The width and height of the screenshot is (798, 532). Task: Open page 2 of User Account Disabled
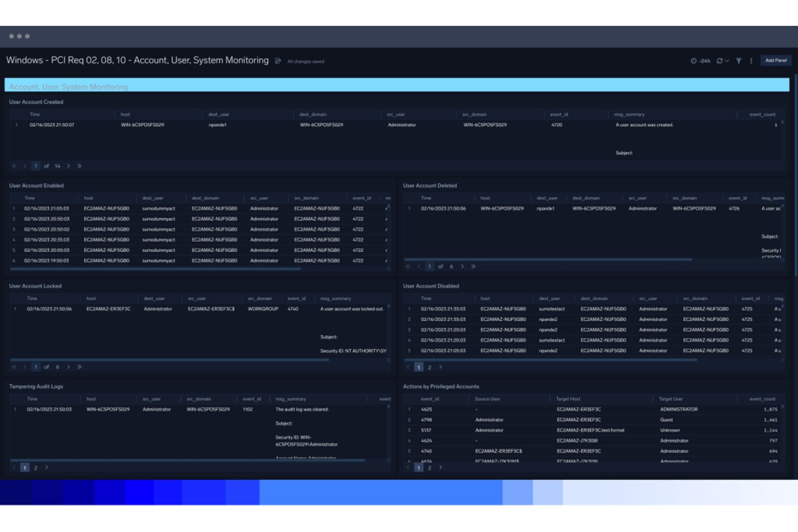click(x=430, y=368)
